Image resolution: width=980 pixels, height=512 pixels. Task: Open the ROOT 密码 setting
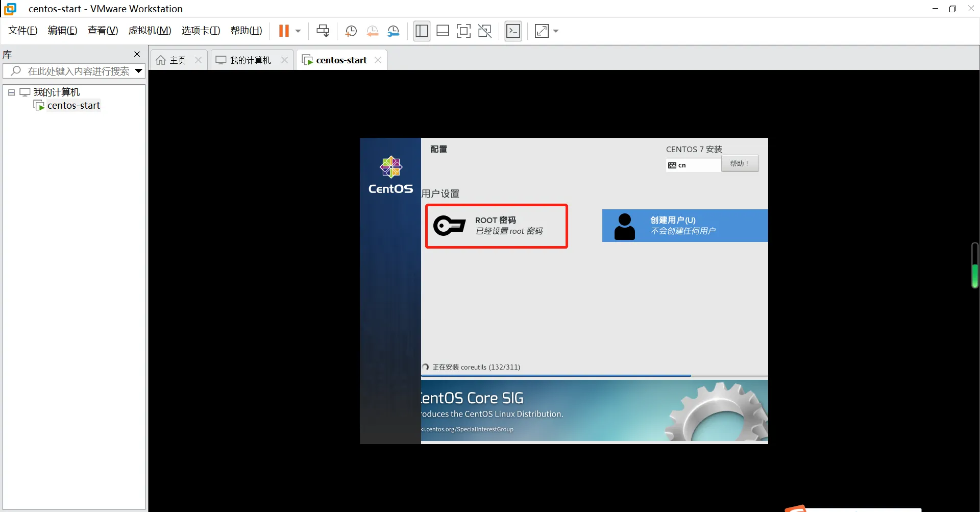tap(497, 226)
